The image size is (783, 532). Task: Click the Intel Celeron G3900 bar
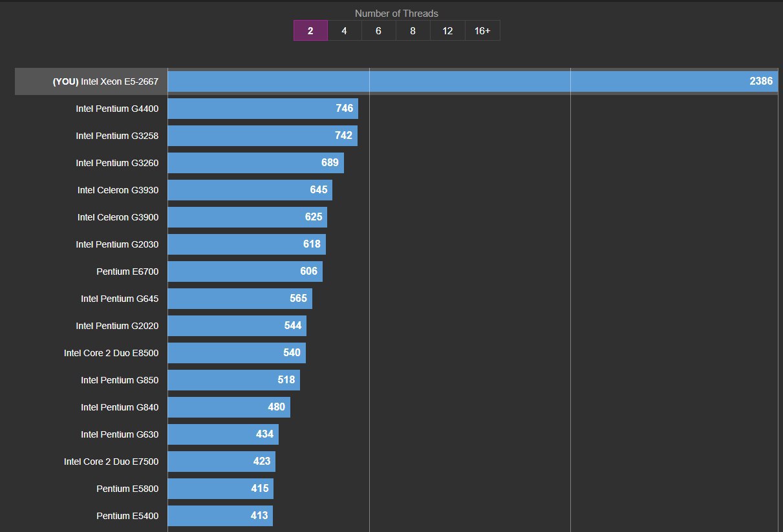pos(248,217)
